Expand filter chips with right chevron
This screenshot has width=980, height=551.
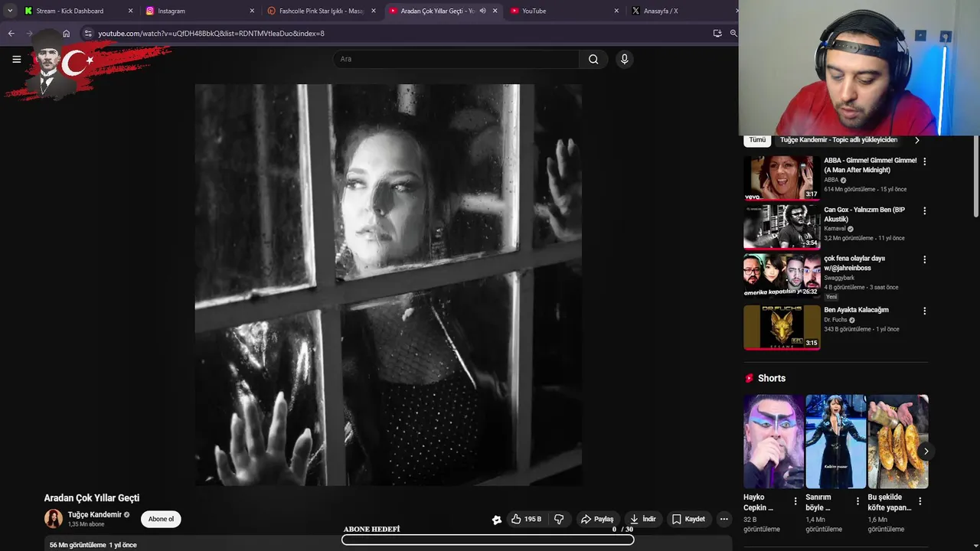[x=917, y=140]
